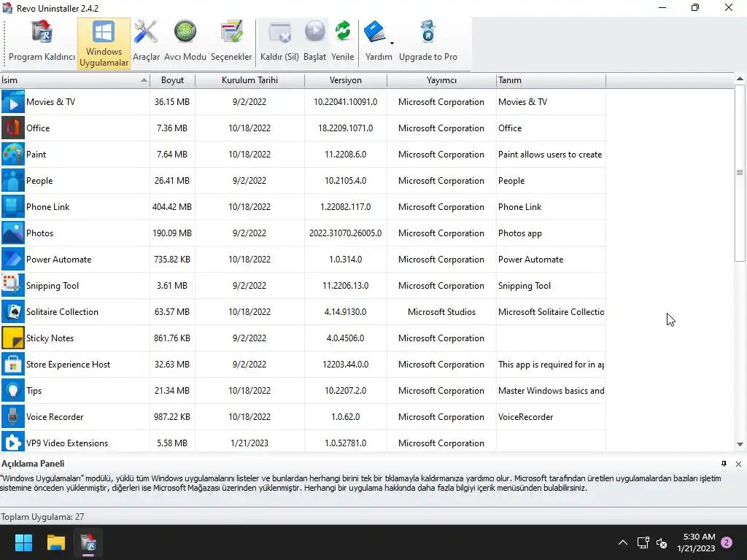Click the list scrollbar down arrow
Image resolution: width=747 pixels, height=560 pixels.
740,444
